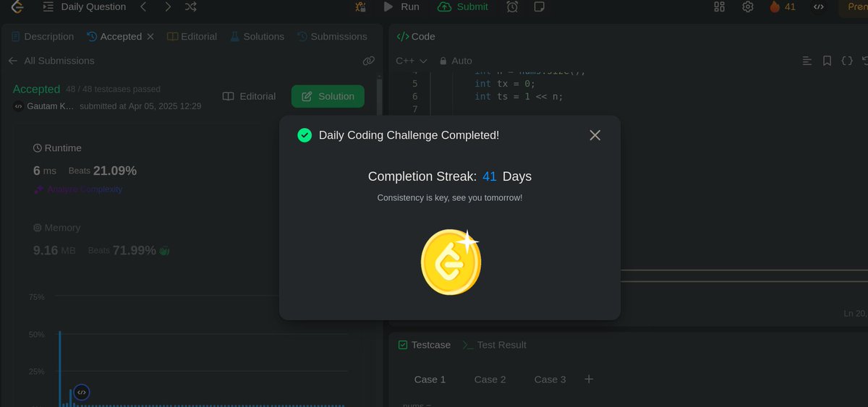Open the timer alarm clock icon

pyautogui.click(x=512, y=7)
